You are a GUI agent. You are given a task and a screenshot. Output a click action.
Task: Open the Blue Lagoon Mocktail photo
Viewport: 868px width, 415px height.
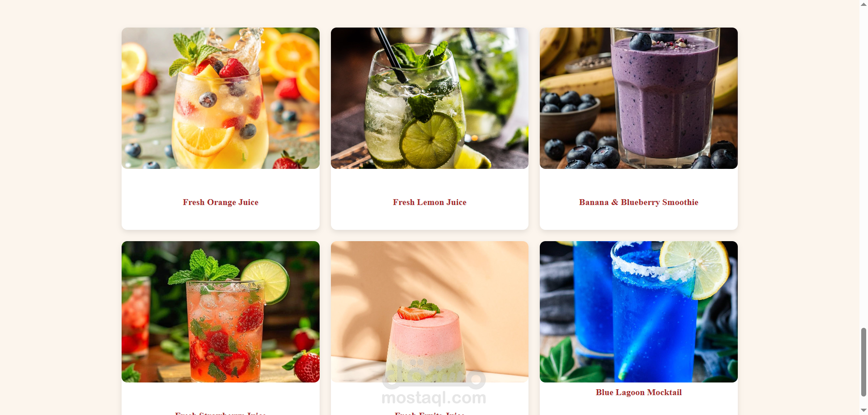(638, 312)
